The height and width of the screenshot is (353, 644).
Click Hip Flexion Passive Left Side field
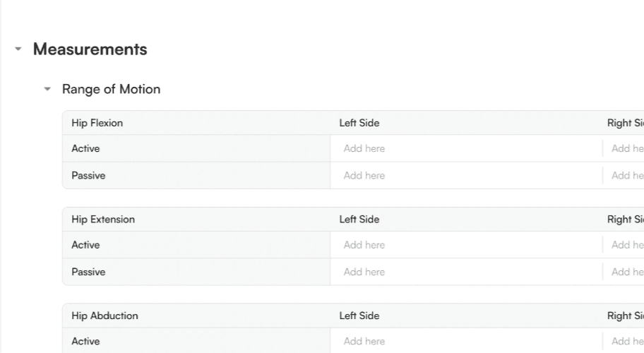click(465, 176)
